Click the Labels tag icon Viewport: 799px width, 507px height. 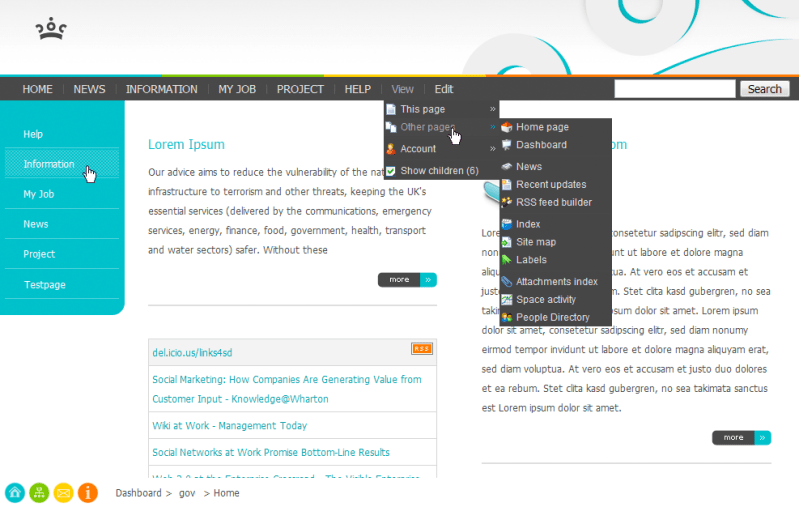pyautogui.click(x=507, y=260)
